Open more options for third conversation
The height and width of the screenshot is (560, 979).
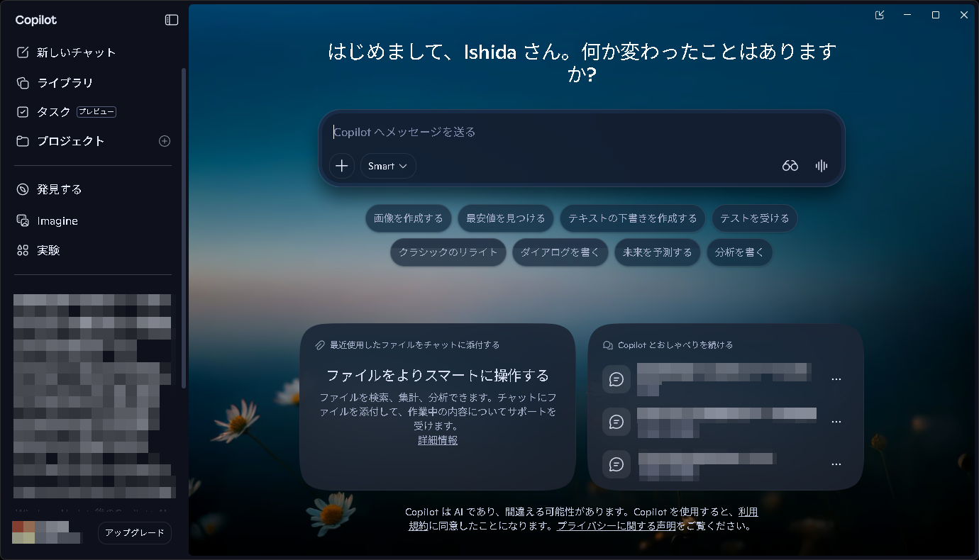[x=836, y=464]
